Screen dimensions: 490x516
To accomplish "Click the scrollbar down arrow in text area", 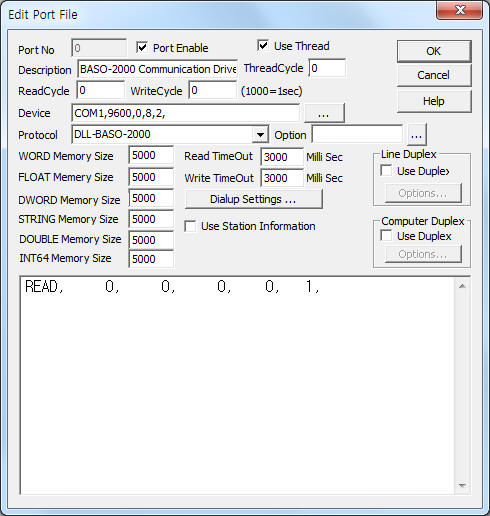I will (462, 485).
